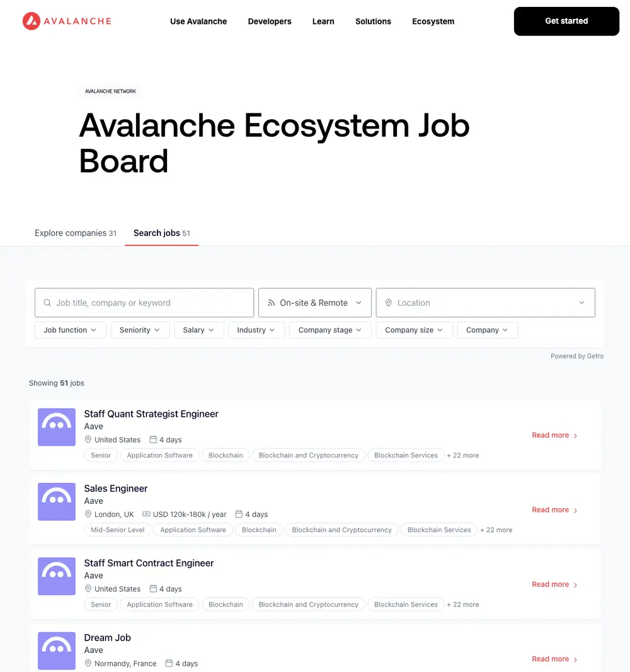The height and width of the screenshot is (672, 630).
Task: Focus the job title keyword search field
Action: (x=144, y=303)
